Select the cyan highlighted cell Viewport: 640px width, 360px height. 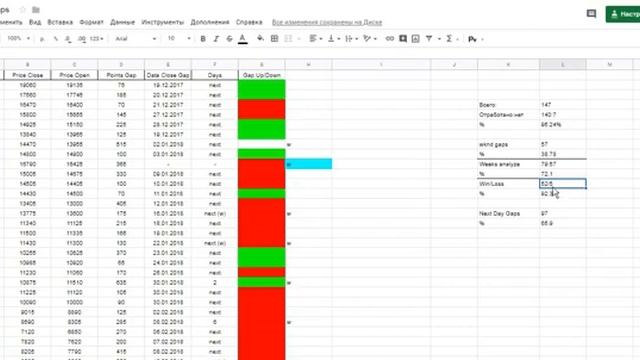(309, 164)
